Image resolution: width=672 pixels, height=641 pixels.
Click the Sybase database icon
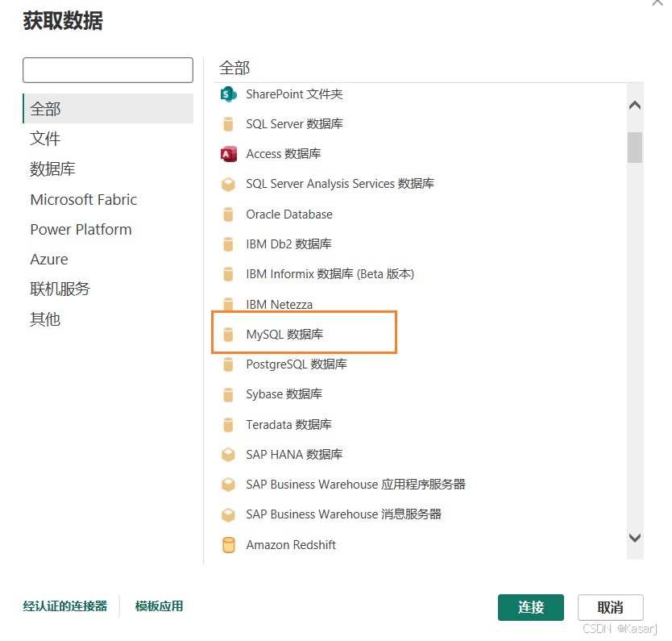coord(228,394)
